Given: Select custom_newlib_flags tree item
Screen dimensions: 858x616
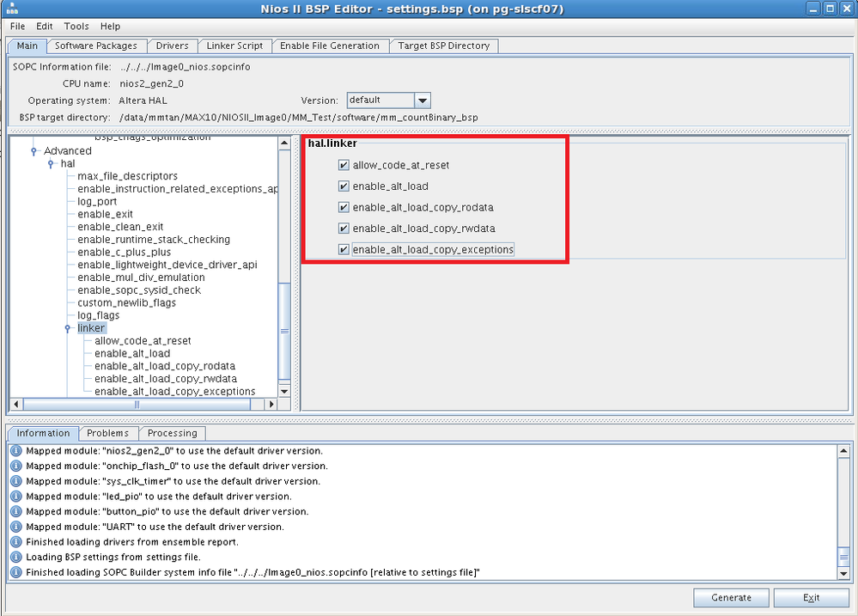Looking at the screenshot, I should point(126,302).
